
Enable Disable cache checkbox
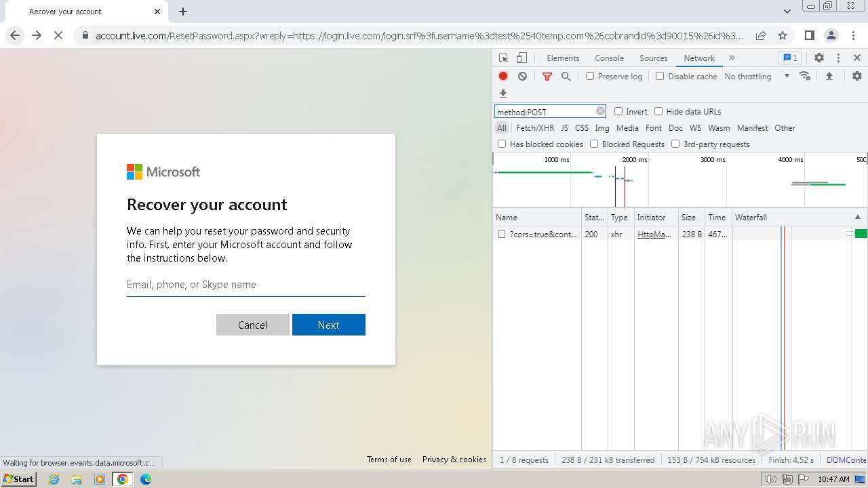(660, 77)
